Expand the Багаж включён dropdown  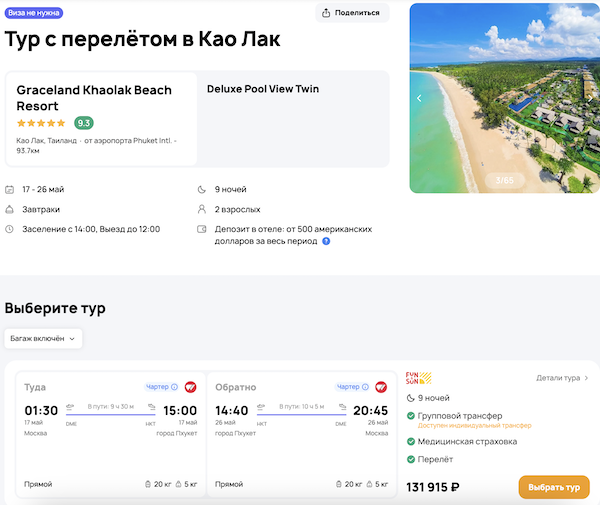pos(43,338)
